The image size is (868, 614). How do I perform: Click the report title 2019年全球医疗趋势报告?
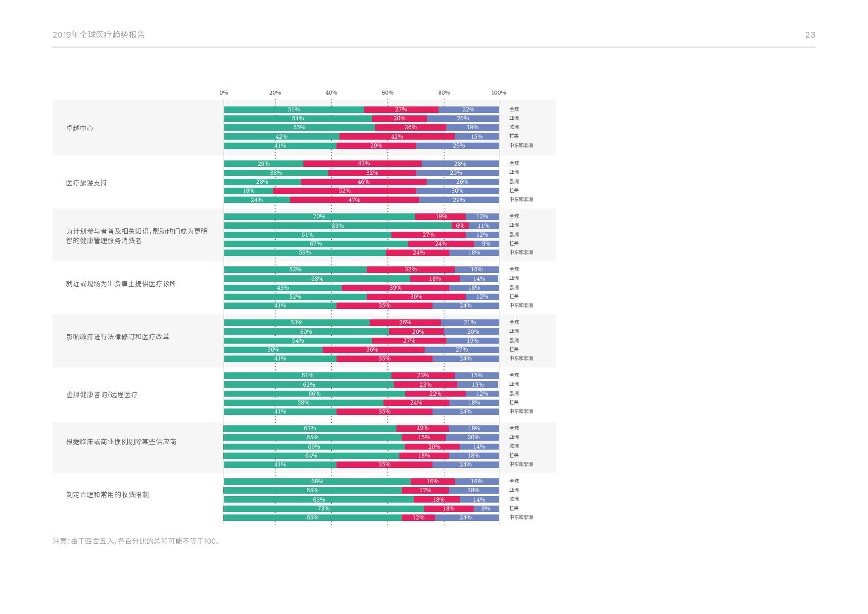pyautogui.click(x=98, y=35)
